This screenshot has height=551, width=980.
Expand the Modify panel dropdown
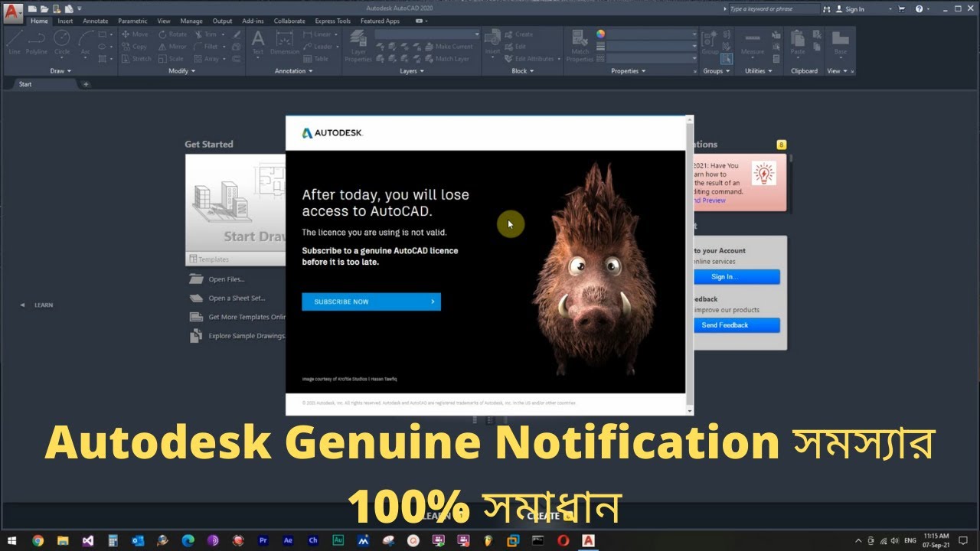coord(181,71)
